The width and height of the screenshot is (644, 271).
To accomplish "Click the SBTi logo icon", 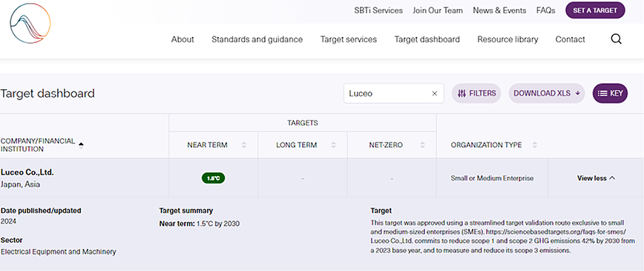I will click(30, 24).
